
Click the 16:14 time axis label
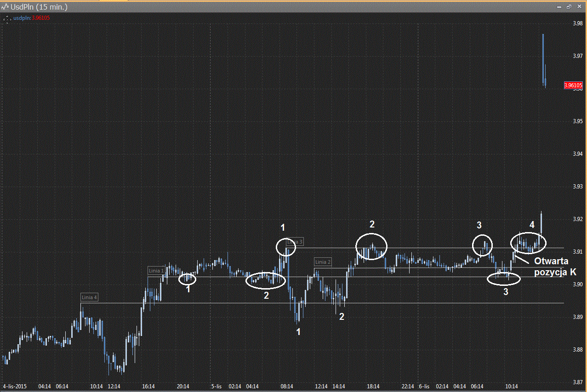[148, 386]
